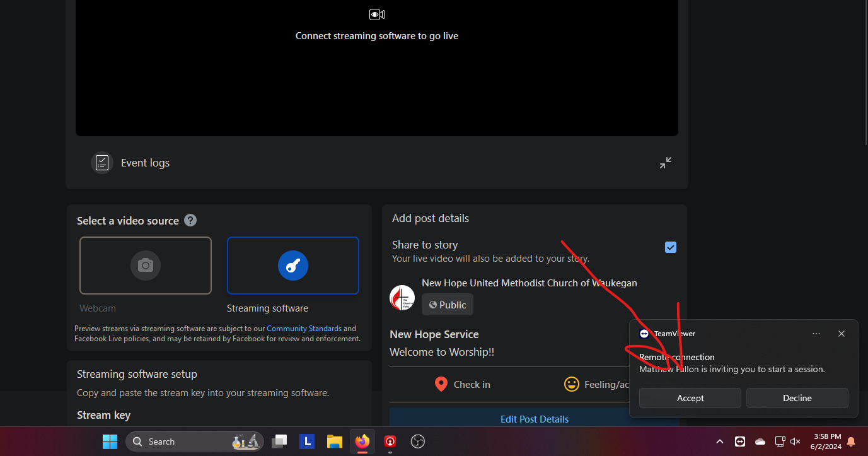Click the Feeling/activity smiley icon
This screenshot has width=868, height=456.
571,383
